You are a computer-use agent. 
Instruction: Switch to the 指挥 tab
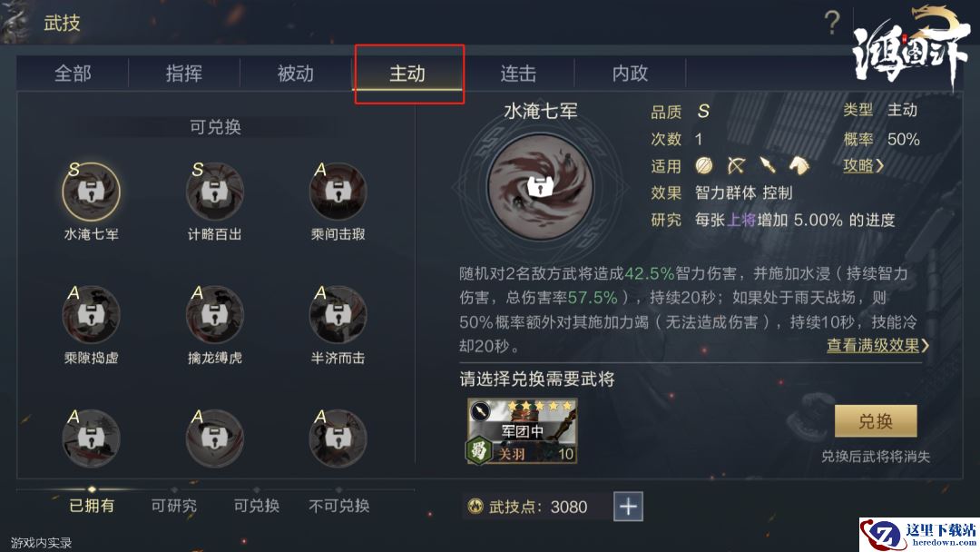[x=183, y=74]
